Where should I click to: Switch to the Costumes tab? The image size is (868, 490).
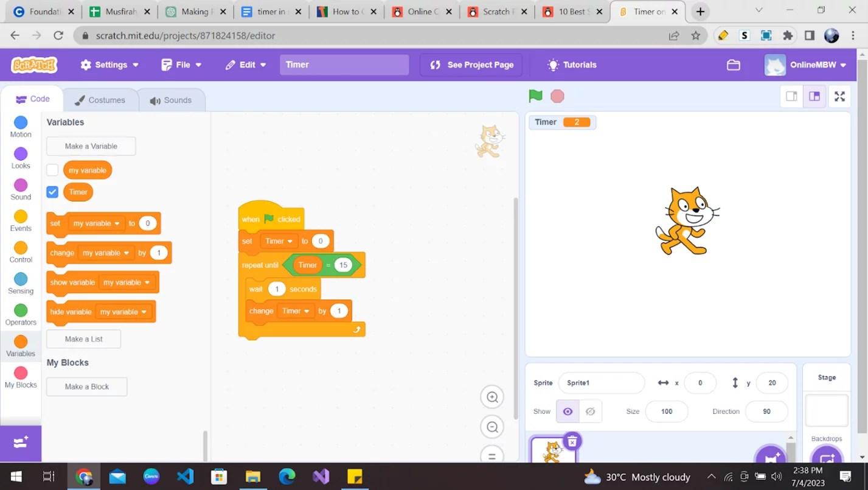pyautogui.click(x=101, y=99)
